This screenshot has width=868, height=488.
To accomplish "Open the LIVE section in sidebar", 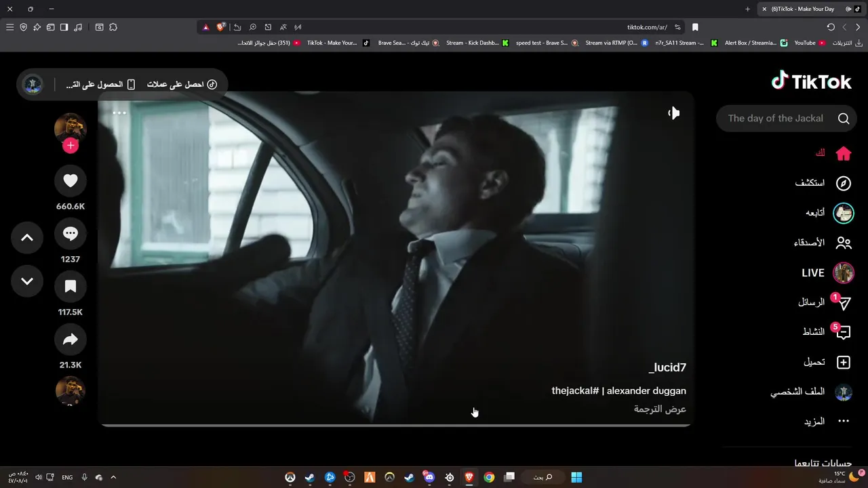I will point(827,272).
